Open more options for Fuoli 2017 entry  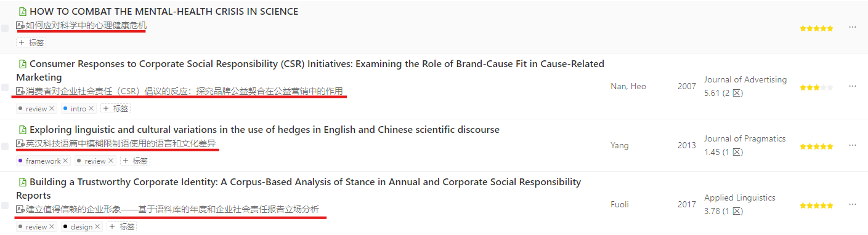853,205
